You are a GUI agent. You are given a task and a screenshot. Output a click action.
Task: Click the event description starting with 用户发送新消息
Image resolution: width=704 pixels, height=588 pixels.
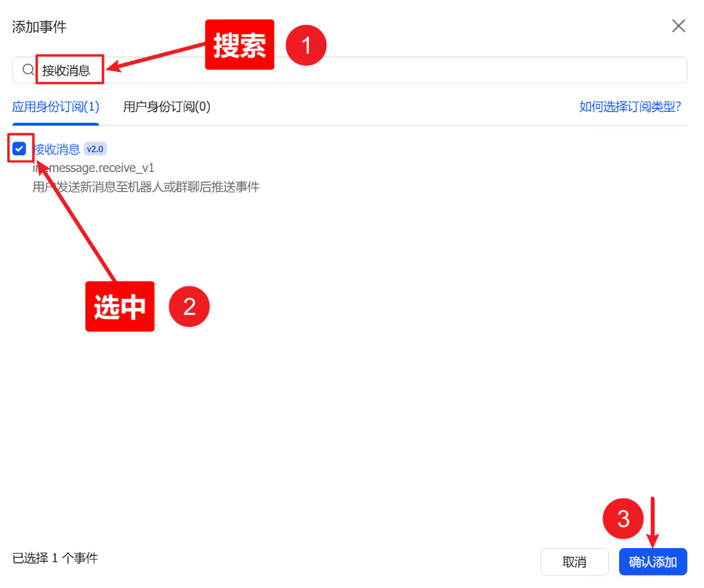coord(145,187)
